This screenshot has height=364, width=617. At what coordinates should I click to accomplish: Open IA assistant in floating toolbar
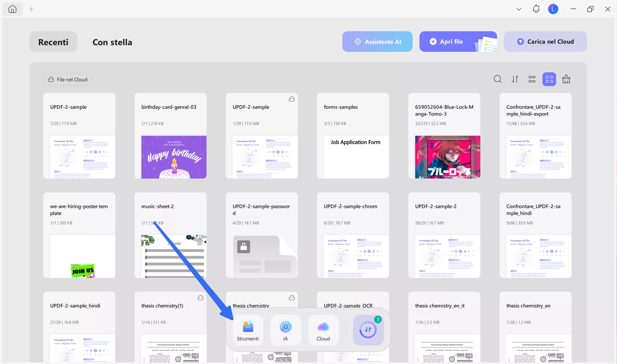click(x=285, y=330)
